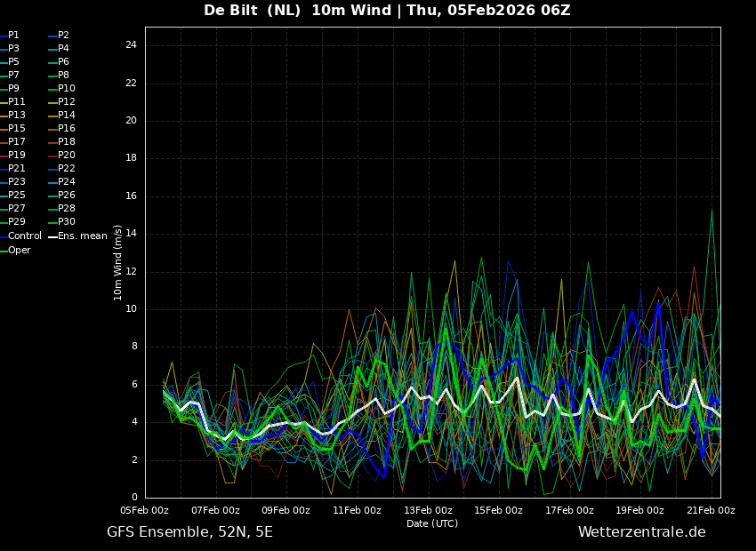Click the 10m Wind (m/s) y-axis title
The image size is (756, 551).
click(118, 262)
